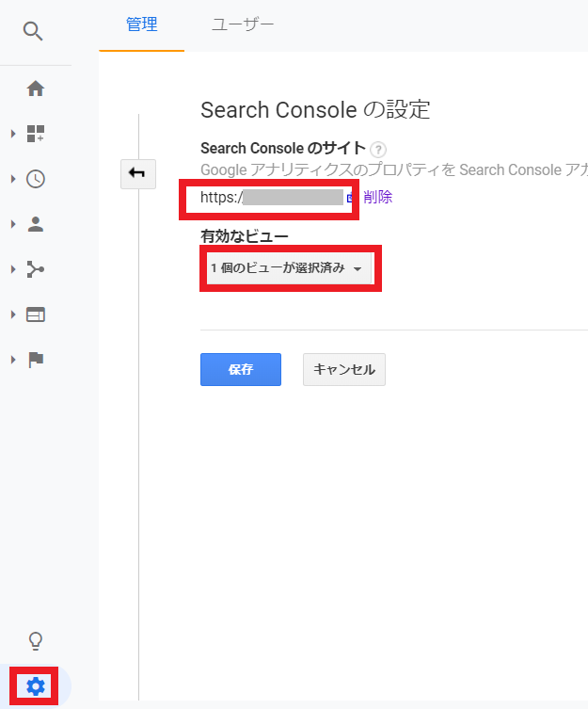Open the 1 個のビューが選択済み dropdown
588x709 pixels.
[x=289, y=268]
